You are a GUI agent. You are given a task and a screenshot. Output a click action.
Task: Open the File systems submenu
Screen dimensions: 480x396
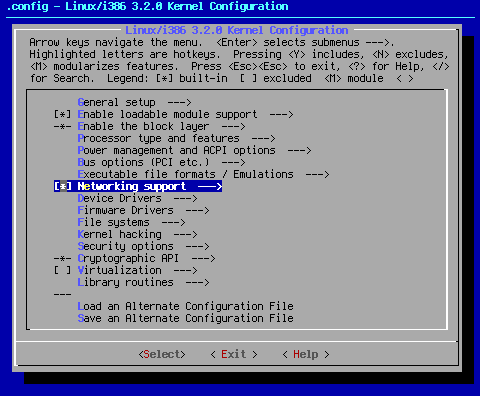point(131,222)
